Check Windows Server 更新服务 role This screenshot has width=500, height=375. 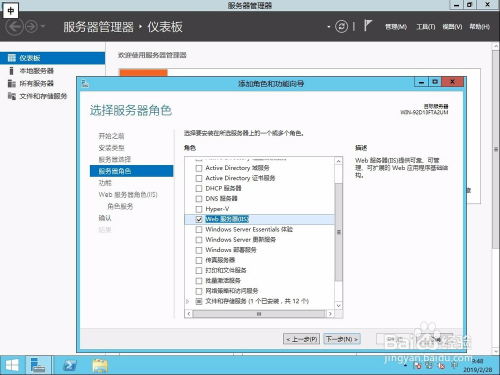[199, 240]
